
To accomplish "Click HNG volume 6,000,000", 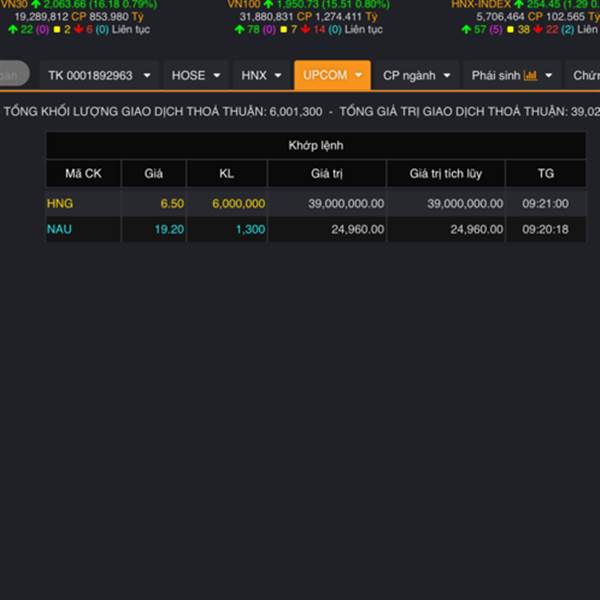I will (x=239, y=203).
